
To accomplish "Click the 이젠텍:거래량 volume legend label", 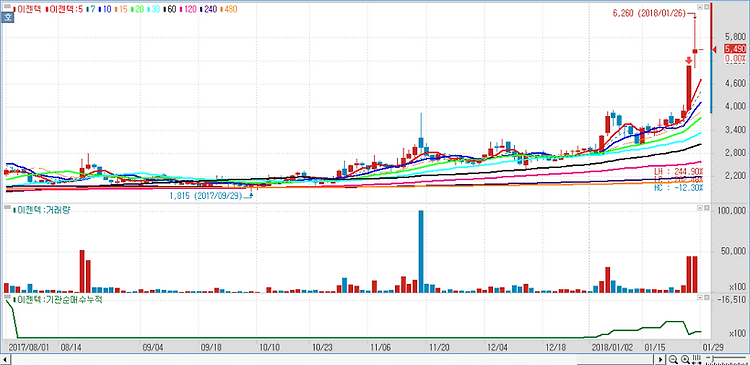I will click(42, 210).
